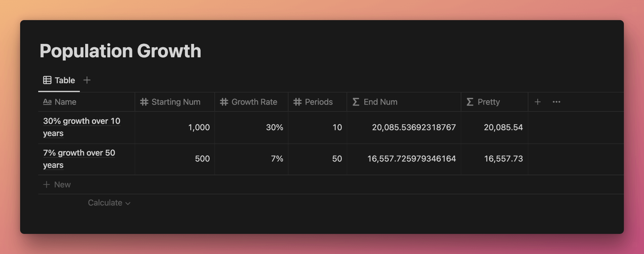The height and width of the screenshot is (254, 644).
Task: Open the Growth Rate column header menu
Action: (251, 102)
